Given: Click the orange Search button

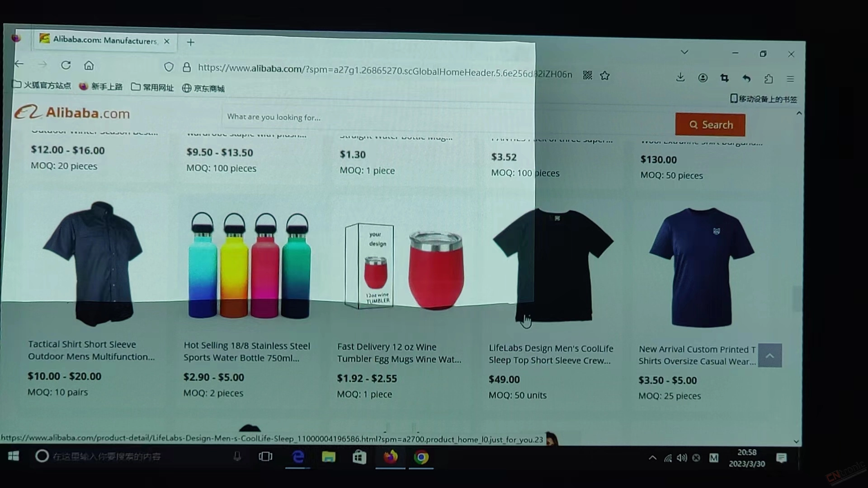Looking at the screenshot, I should tap(710, 125).
